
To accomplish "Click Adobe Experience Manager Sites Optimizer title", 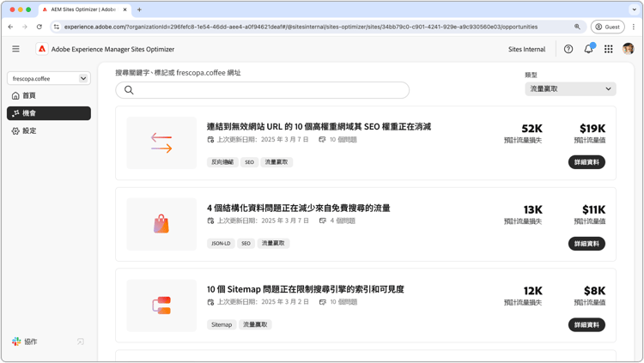I will pos(112,49).
